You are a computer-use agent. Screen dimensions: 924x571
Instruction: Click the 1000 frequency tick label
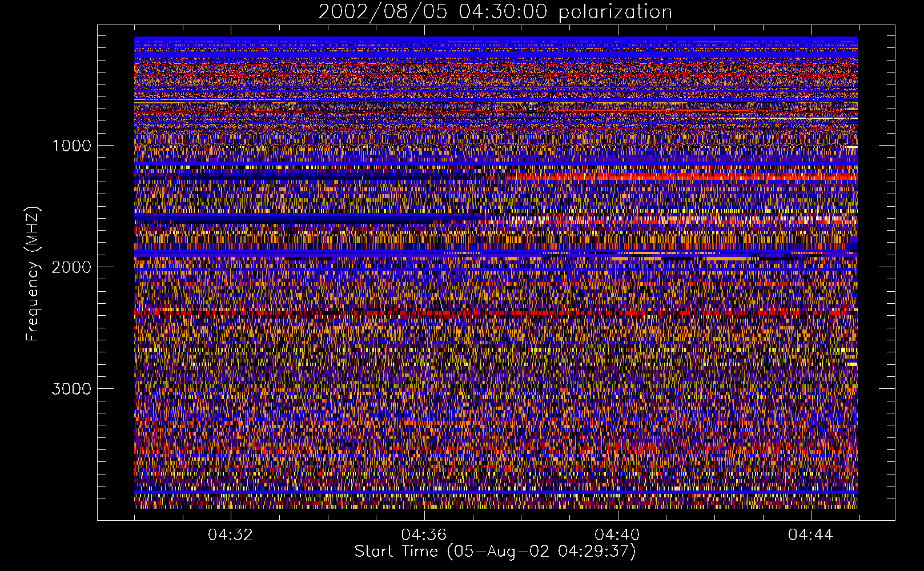(x=71, y=146)
